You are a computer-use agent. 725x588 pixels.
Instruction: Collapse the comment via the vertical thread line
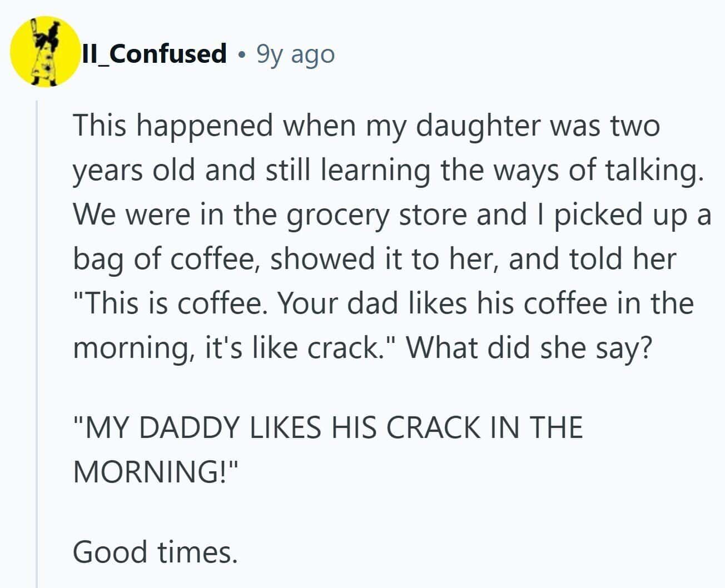(x=37, y=333)
